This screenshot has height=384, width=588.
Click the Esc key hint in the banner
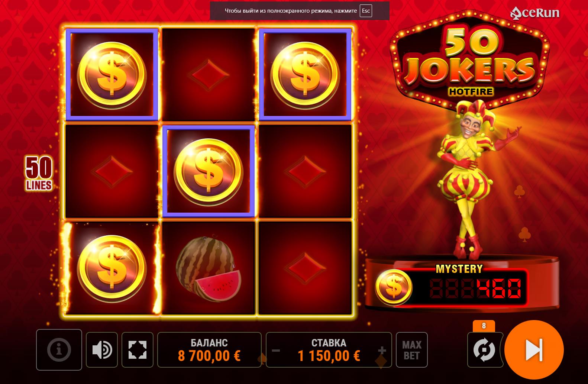[x=366, y=11]
